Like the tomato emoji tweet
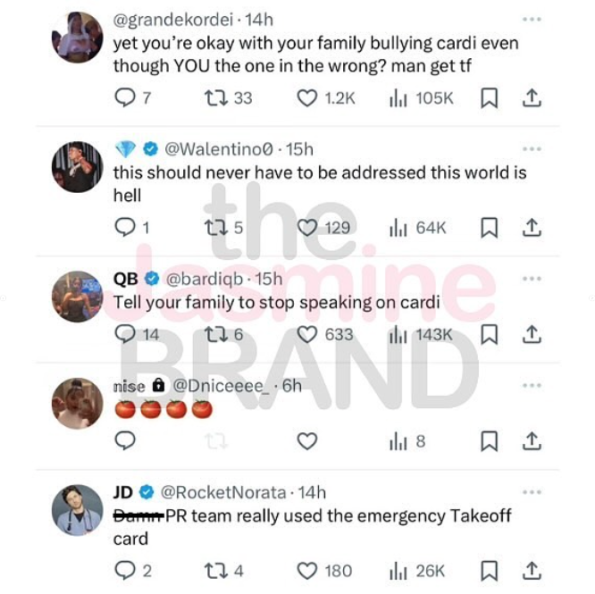This screenshot has height=594, width=595. (x=307, y=441)
